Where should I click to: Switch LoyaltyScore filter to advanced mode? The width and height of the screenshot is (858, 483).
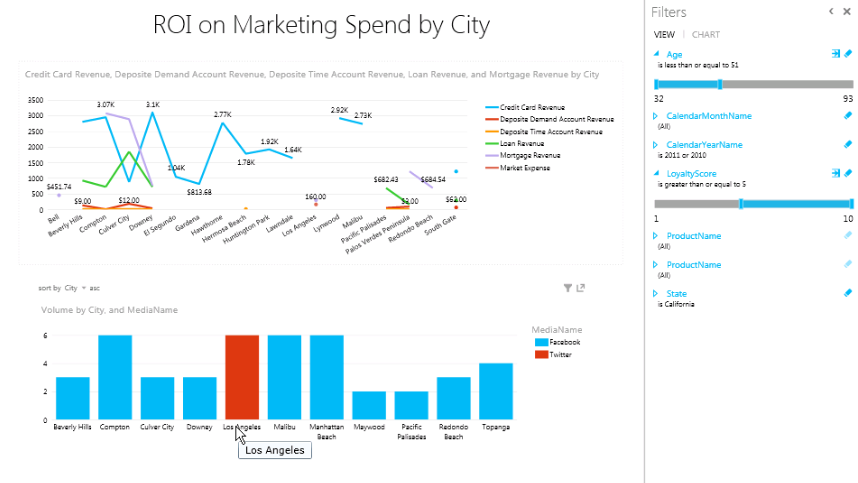(835, 173)
